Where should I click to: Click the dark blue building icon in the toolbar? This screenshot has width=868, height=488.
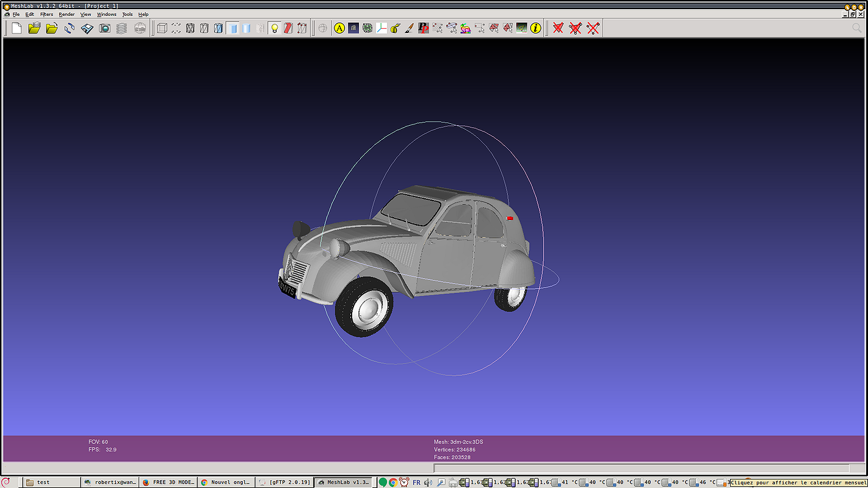coord(353,28)
